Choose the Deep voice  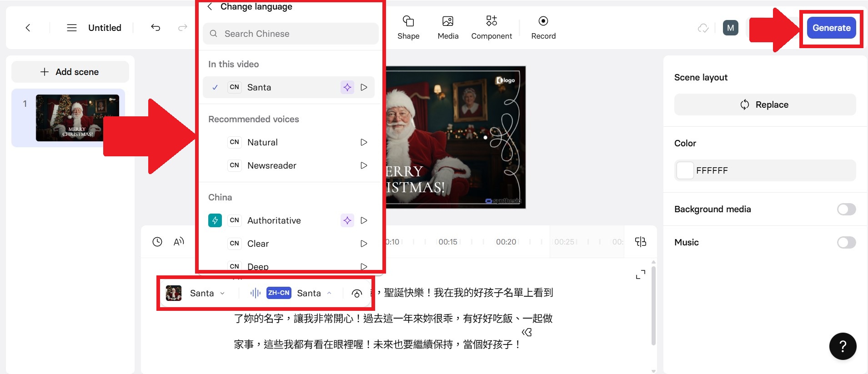point(289,266)
